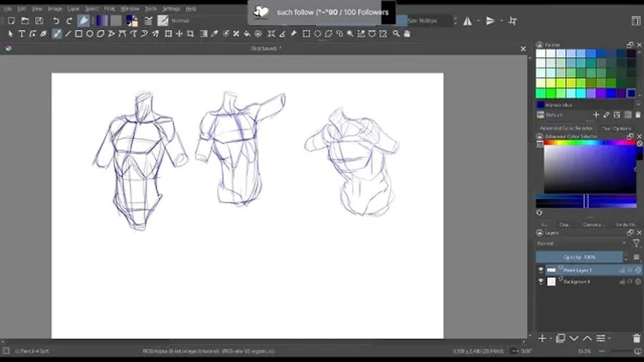This screenshot has width=644, height=362.
Task: Toggle vertical mirror painting
Action: (491, 21)
